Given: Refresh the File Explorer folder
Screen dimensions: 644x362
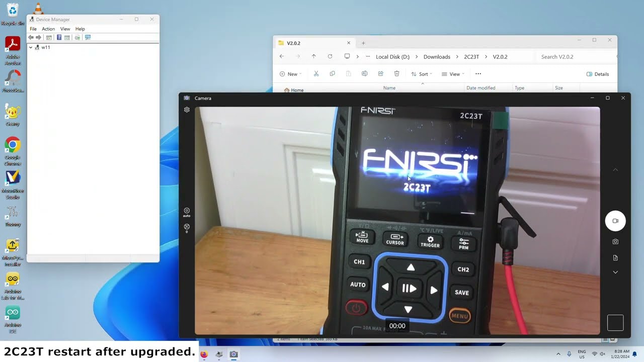Looking at the screenshot, I should (330, 57).
